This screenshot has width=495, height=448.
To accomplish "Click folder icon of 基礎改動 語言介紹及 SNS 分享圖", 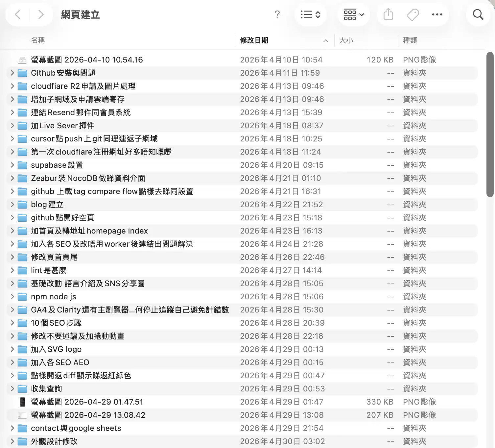I will coord(22,284).
